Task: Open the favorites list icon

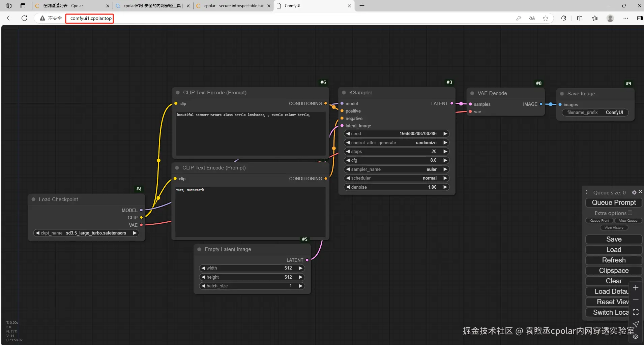Action: click(595, 18)
